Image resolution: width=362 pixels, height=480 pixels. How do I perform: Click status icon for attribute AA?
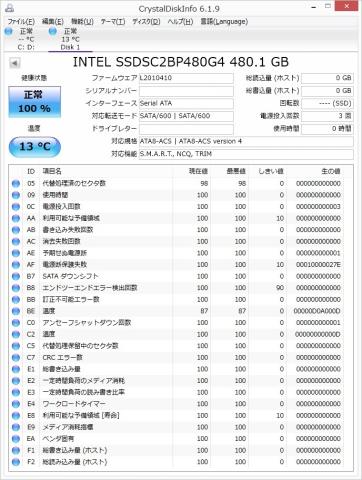16,219
